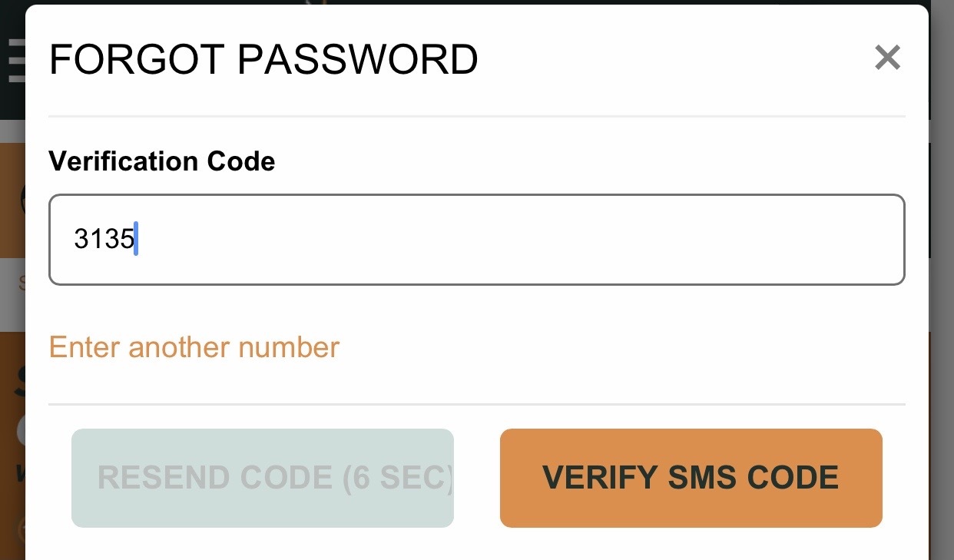
Task: Click the Verification Code label
Action: pyautogui.click(x=162, y=161)
